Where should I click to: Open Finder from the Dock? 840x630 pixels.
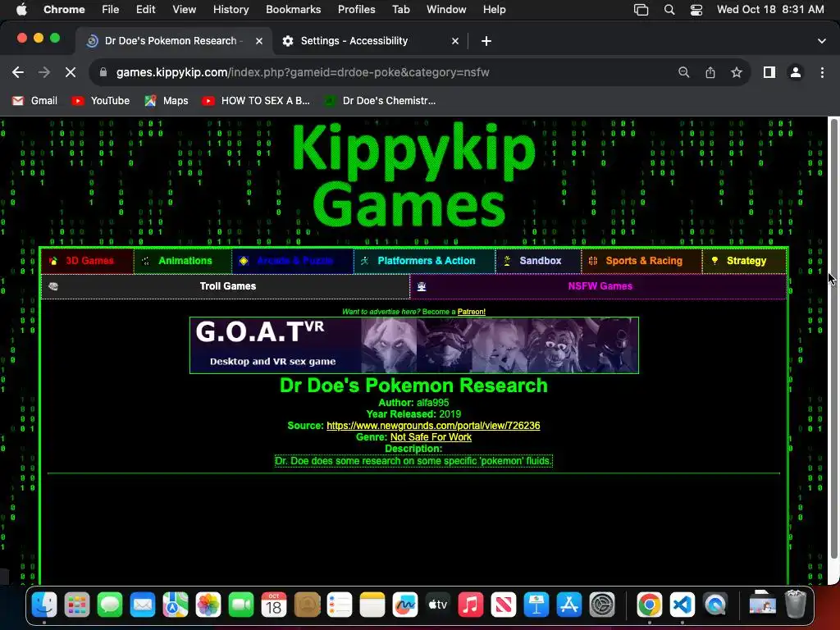(x=44, y=605)
